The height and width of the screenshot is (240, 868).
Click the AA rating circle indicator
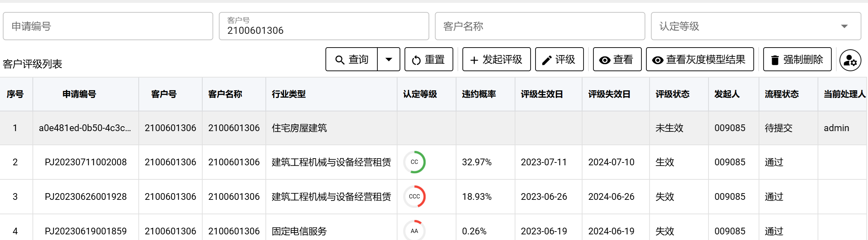pos(414,231)
